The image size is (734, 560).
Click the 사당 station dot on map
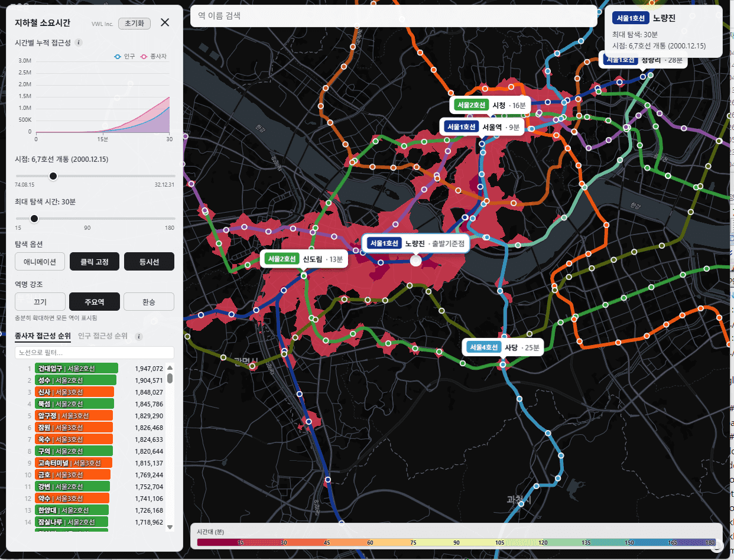pyautogui.click(x=504, y=364)
